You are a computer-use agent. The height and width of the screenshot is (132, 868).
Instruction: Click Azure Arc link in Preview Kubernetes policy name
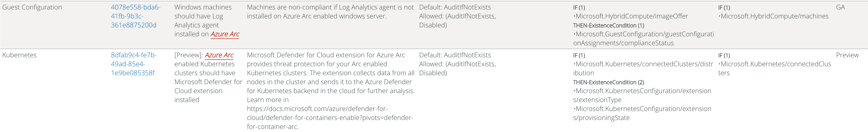[219, 55]
